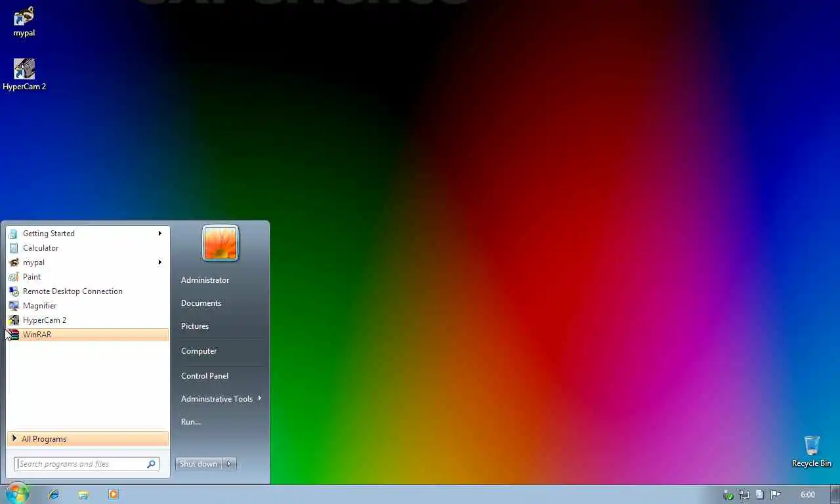Click the Windows Start orb
840x504 pixels.
(18, 493)
